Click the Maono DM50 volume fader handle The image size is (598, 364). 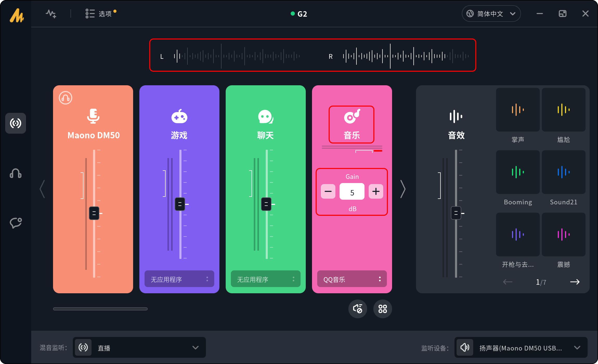click(94, 213)
